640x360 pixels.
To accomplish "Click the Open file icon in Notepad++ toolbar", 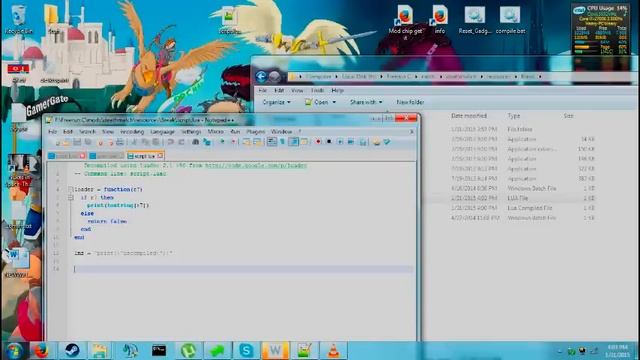I will [67, 142].
